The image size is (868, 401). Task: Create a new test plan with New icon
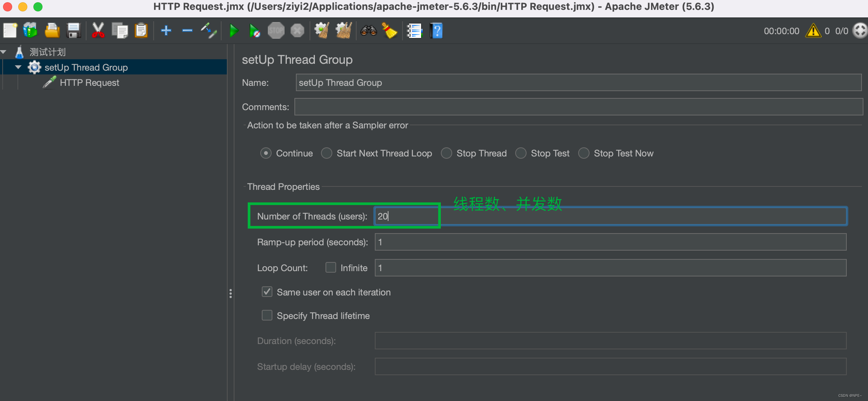coord(10,31)
